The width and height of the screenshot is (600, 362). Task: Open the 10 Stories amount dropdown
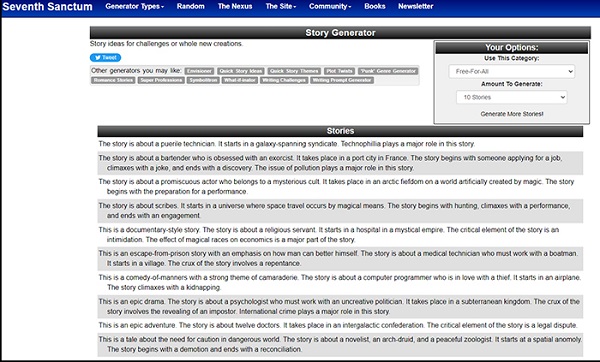pos(512,97)
